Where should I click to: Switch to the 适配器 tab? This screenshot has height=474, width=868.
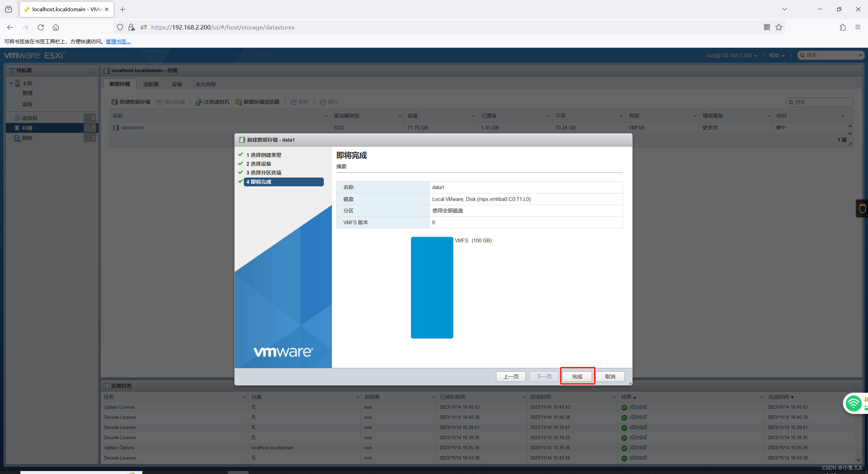click(x=151, y=84)
